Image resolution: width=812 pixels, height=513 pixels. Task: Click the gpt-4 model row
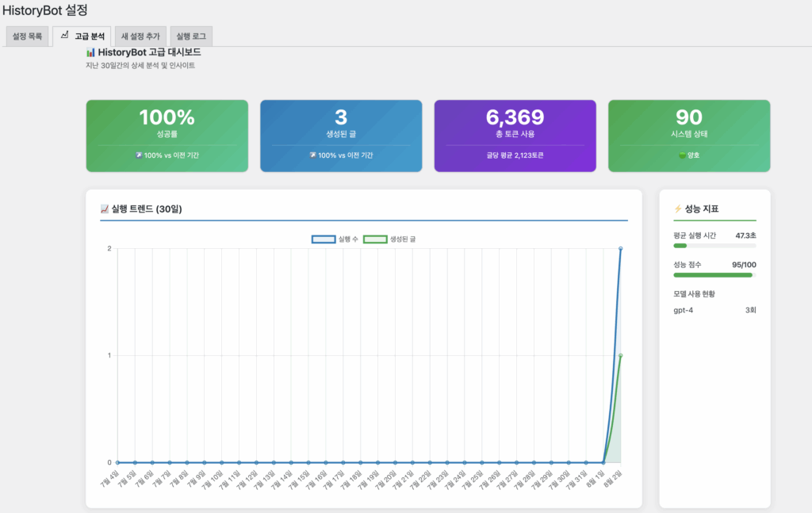click(x=714, y=310)
